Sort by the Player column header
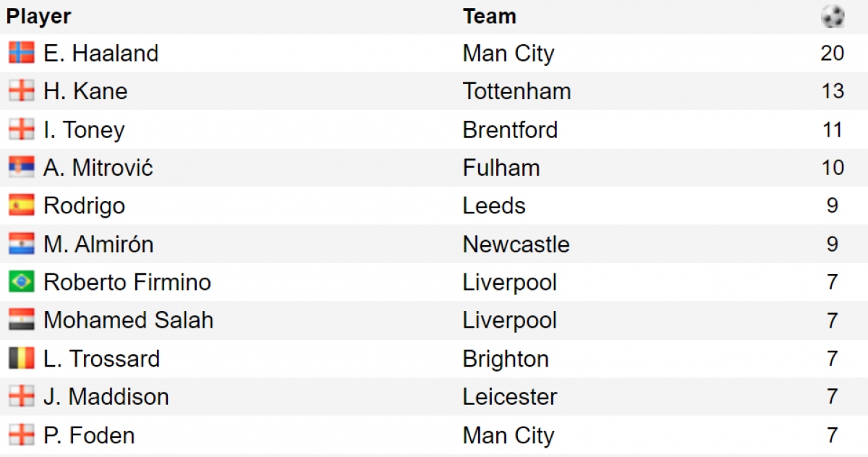The height and width of the screenshot is (457, 868). [39, 16]
